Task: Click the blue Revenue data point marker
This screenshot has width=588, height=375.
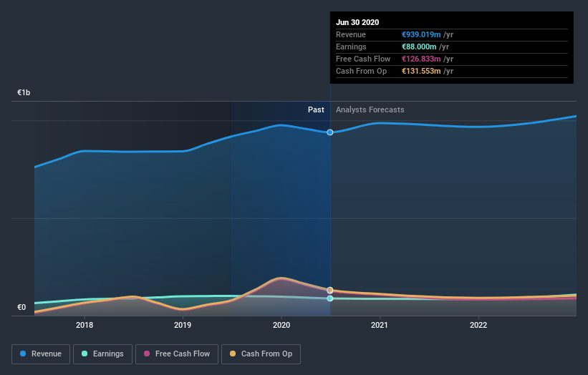Action: point(330,132)
